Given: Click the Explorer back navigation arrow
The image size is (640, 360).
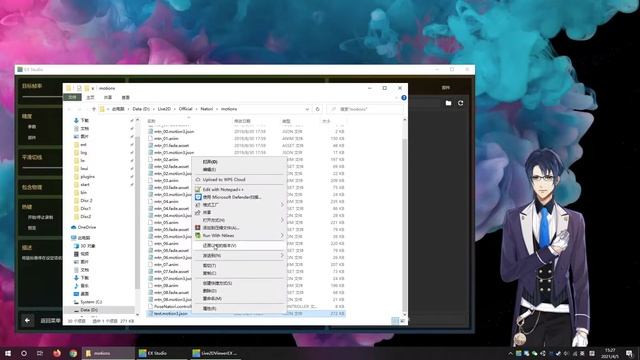Looking at the screenshot, I should click(69, 109).
